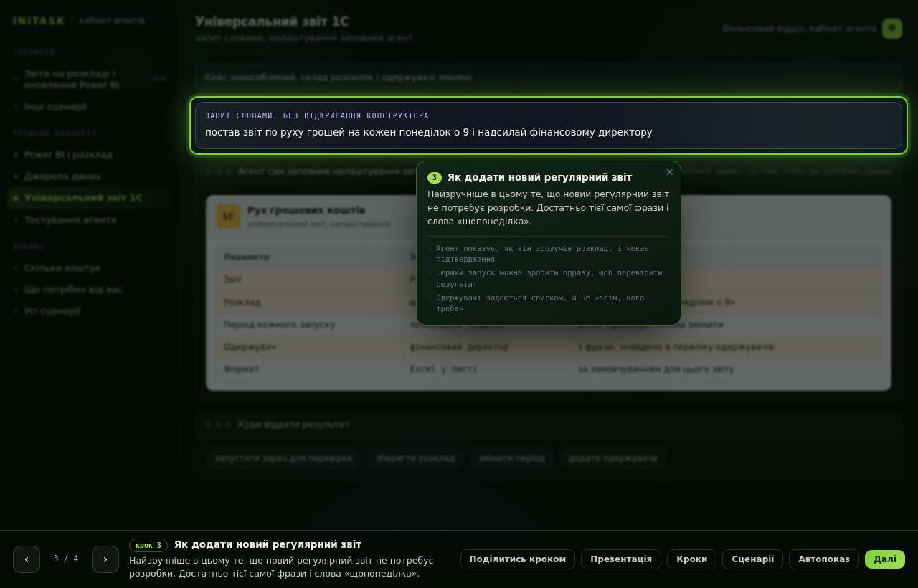The width and height of the screenshot is (918, 588).
Task: Advance with the next-step chevron arrow
Action: (105, 559)
